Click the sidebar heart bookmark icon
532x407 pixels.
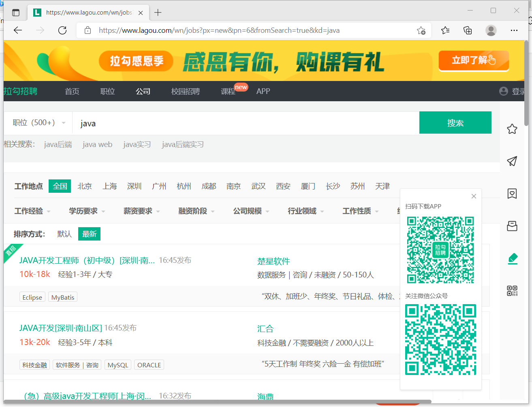coord(512,194)
